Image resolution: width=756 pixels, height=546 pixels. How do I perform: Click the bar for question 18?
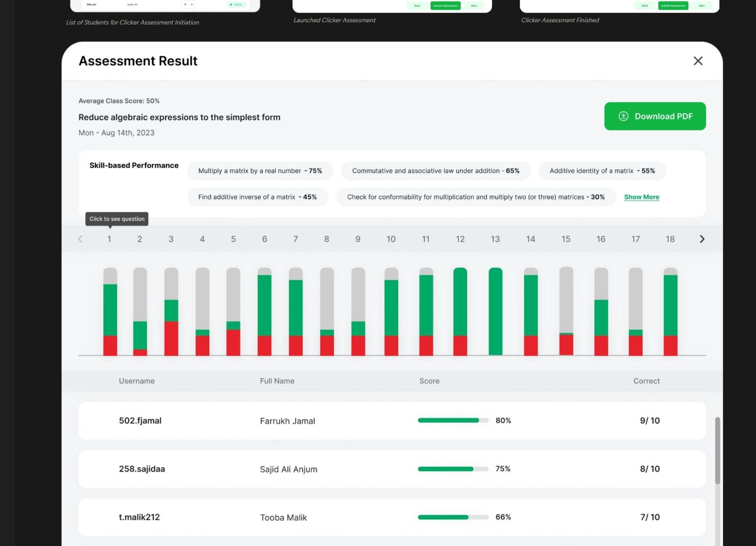(x=671, y=311)
